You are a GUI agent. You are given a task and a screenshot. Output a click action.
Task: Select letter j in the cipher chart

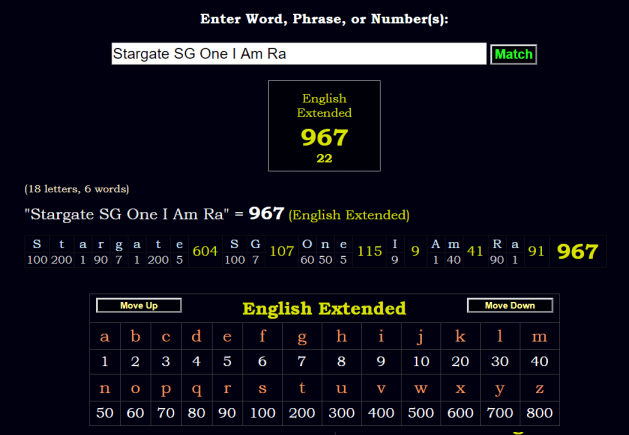(x=421, y=337)
